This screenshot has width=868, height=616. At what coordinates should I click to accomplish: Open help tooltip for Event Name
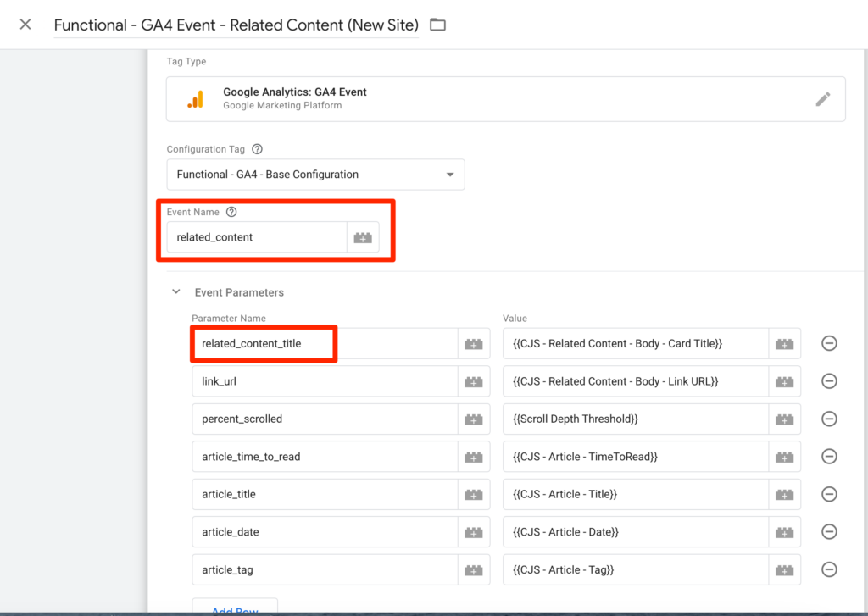point(231,212)
